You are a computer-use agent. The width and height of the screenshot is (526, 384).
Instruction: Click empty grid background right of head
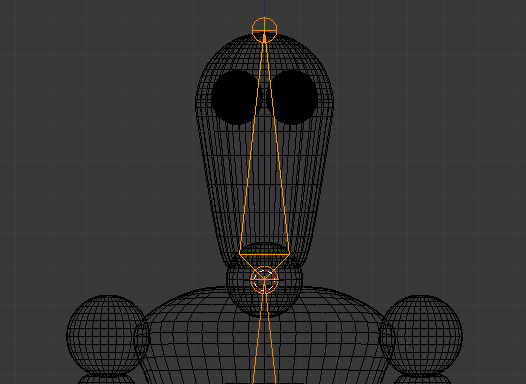click(x=429, y=134)
